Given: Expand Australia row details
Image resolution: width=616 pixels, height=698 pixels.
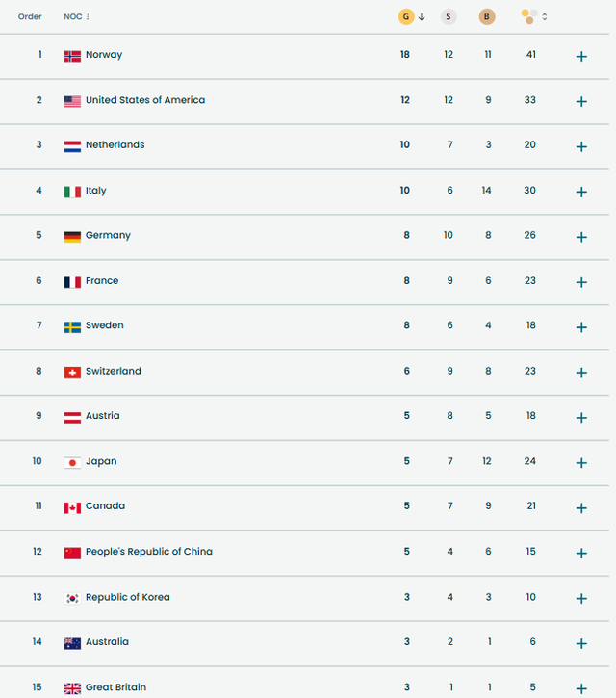Looking at the screenshot, I should 581,643.
